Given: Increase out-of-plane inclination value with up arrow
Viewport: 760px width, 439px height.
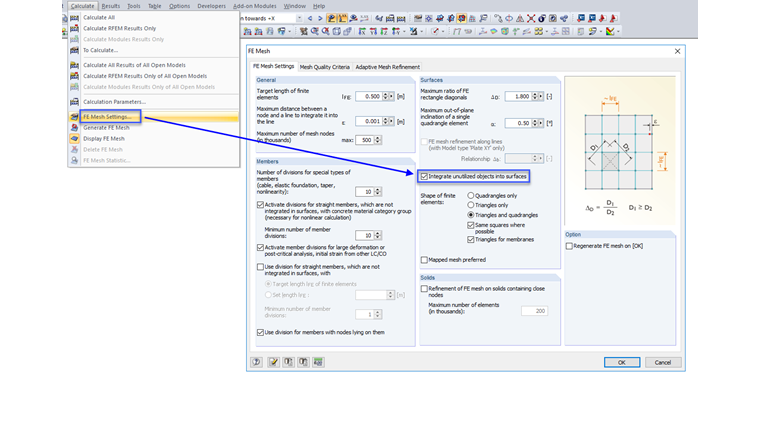Looking at the screenshot, I should coord(535,121).
